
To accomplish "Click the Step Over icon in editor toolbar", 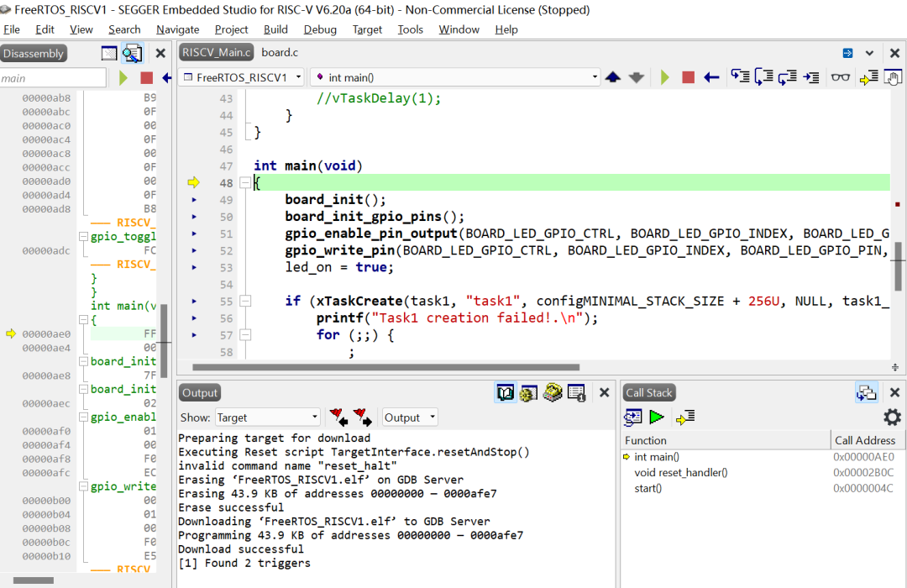I will tap(763, 77).
